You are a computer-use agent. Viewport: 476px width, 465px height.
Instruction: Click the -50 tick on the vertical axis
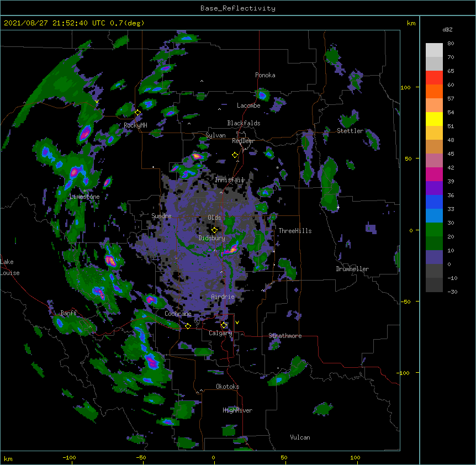coord(405,302)
